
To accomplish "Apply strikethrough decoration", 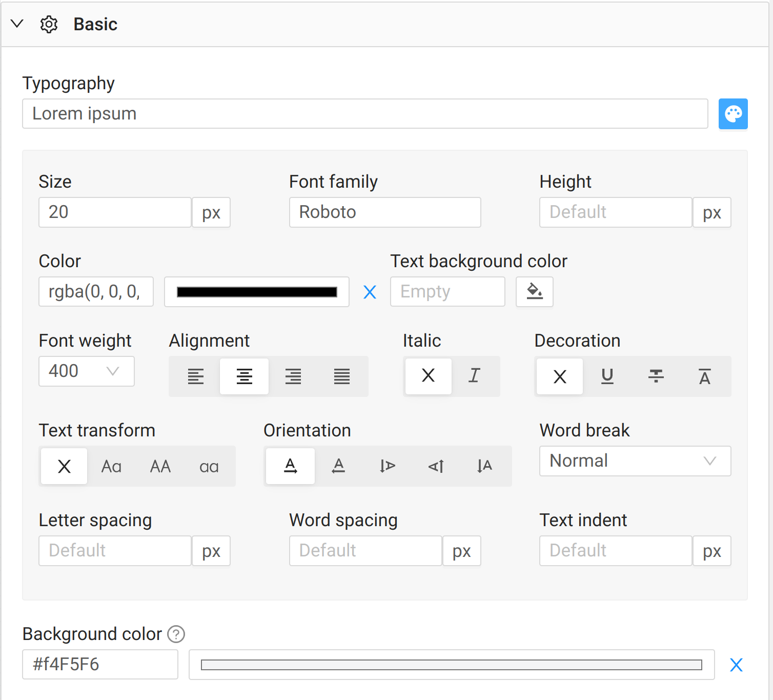I will point(656,376).
